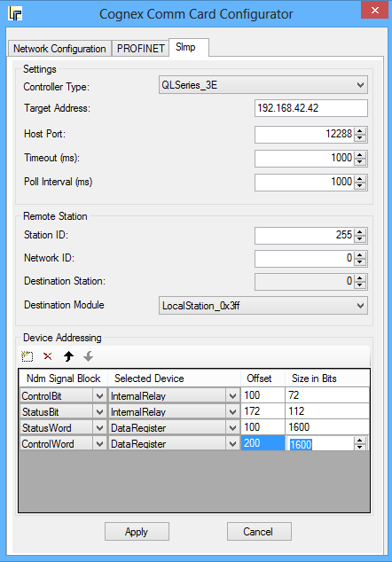This screenshot has height=562, width=392.
Task: Add a new device addressing row
Action: pyautogui.click(x=27, y=356)
